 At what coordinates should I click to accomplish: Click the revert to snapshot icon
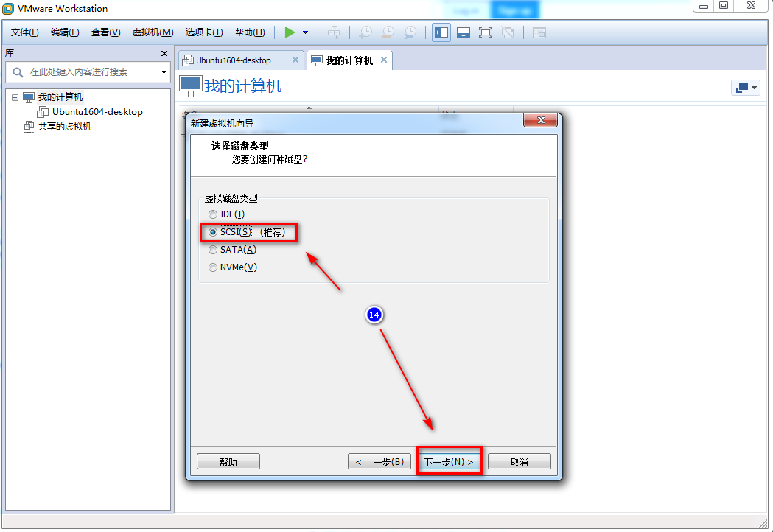click(x=388, y=32)
